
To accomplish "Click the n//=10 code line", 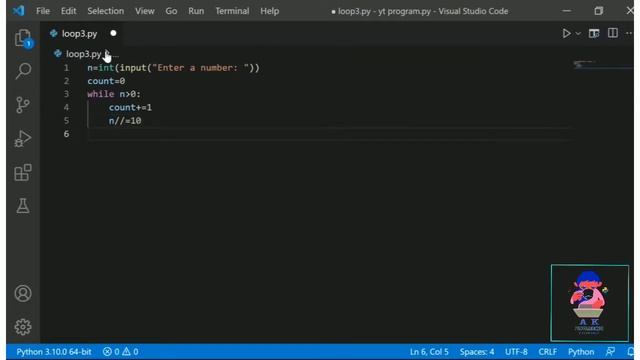I will pyautogui.click(x=125, y=121).
